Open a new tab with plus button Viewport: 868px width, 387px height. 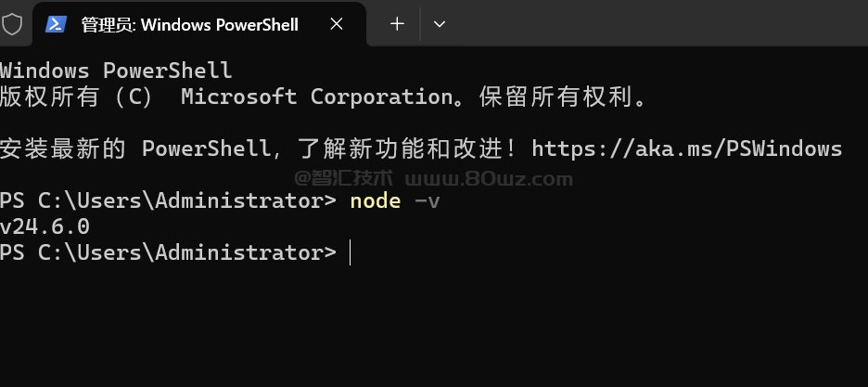397,24
